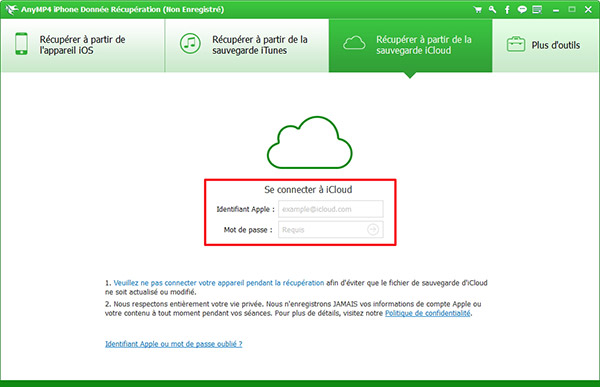This screenshot has width=600, height=387.
Task: Focus the Mot de passe input field
Action: [x=331, y=230]
